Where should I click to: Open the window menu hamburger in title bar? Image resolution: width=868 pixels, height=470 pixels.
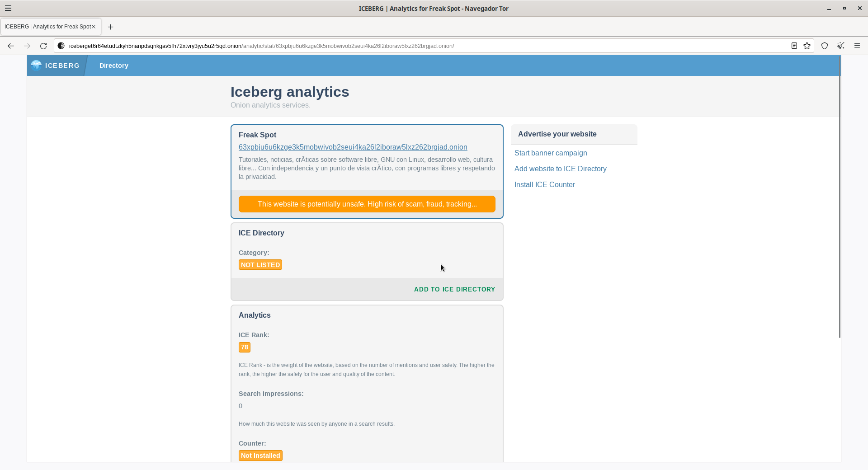point(8,8)
